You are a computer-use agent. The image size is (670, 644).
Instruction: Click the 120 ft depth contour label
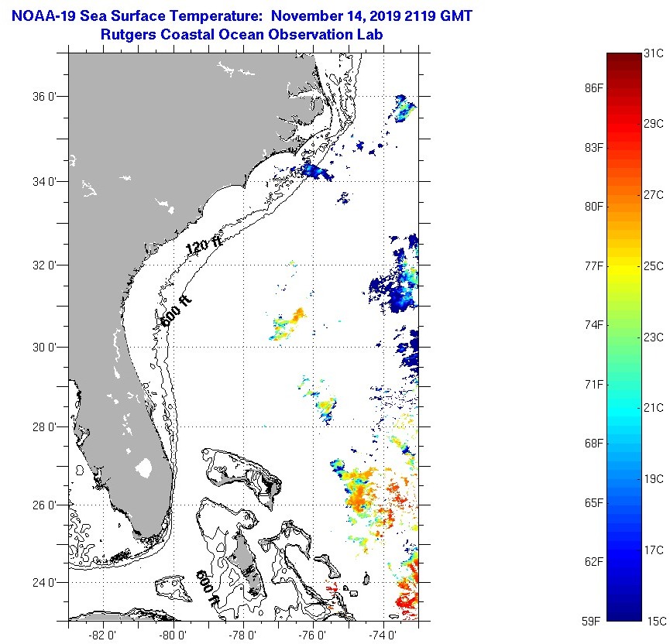click(204, 245)
